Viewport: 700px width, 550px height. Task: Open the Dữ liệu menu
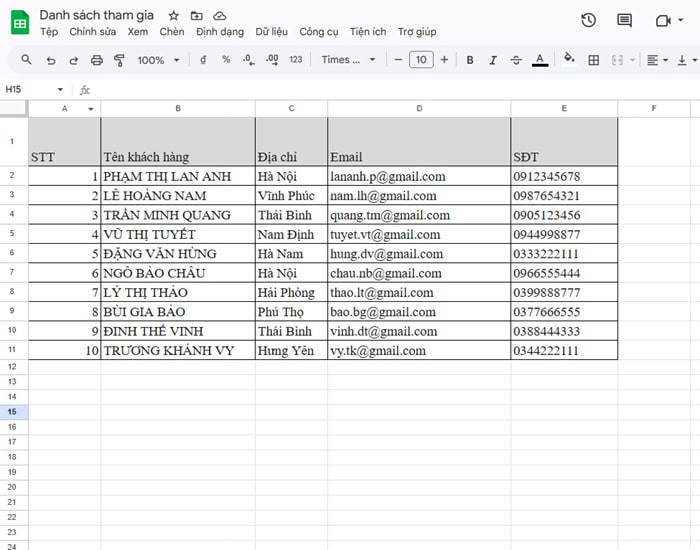[271, 32]
